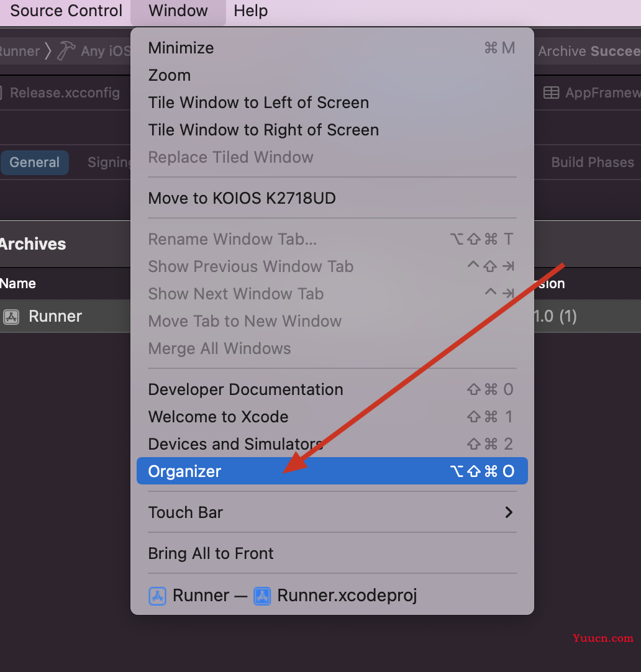Choose Tile Window to Right of Screen

(332, 130)
